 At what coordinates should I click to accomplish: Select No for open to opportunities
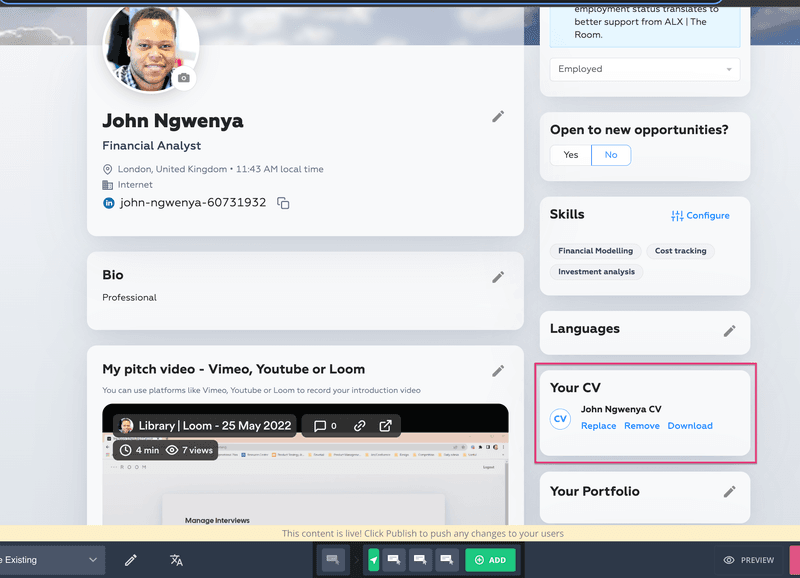point(610,155)
